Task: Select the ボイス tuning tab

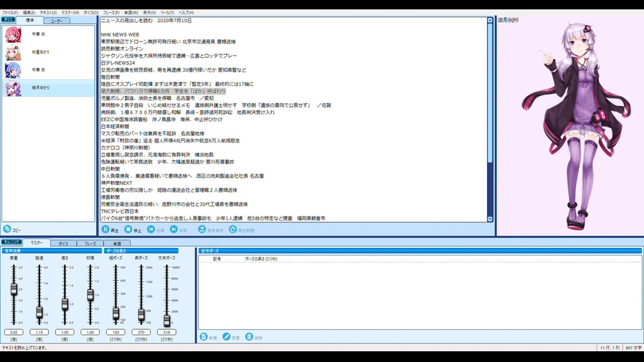Action: pos(63,243)
